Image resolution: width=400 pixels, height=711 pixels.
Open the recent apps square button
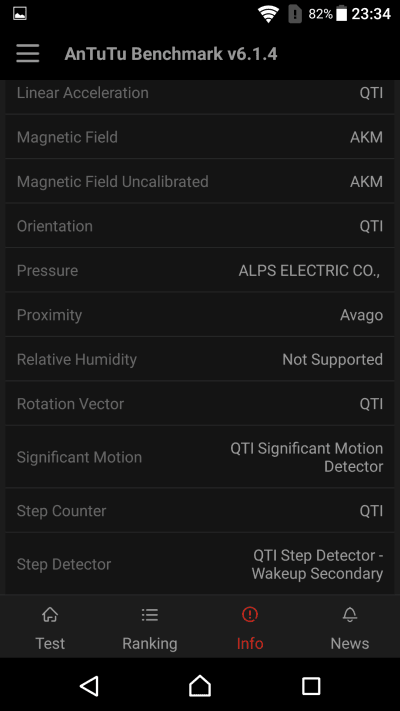tap(311, 686)
